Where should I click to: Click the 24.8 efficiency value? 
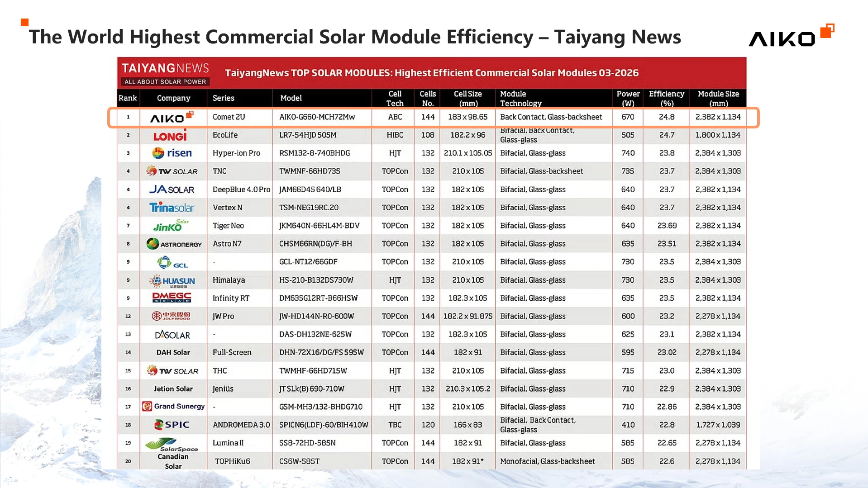667,117
